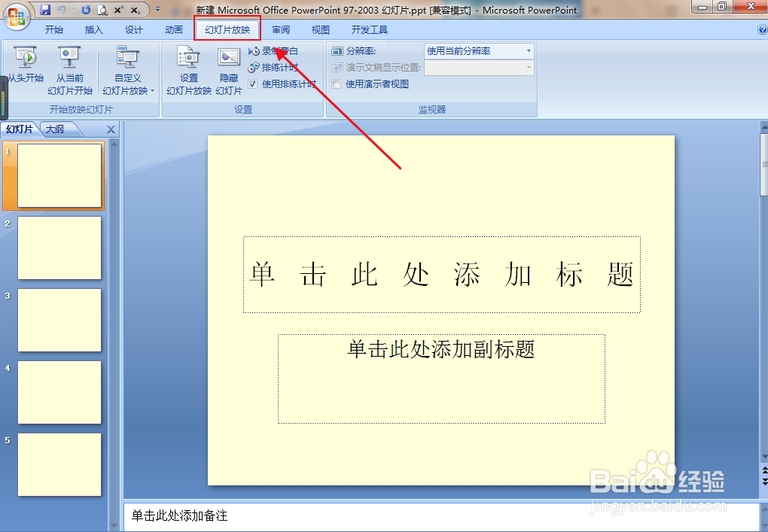Open custom slide show (自定义幻灯片放映) menu
The image size is (768, 532).
tap(128, 70)
